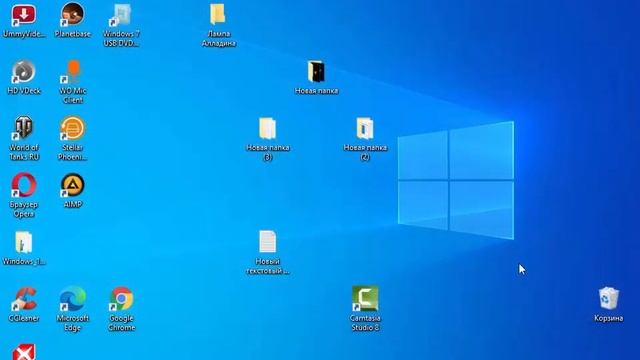The image size is (640, 360).
Task: Click the 'Planetbase' icon label text
Action: click(x=73, y=34)
